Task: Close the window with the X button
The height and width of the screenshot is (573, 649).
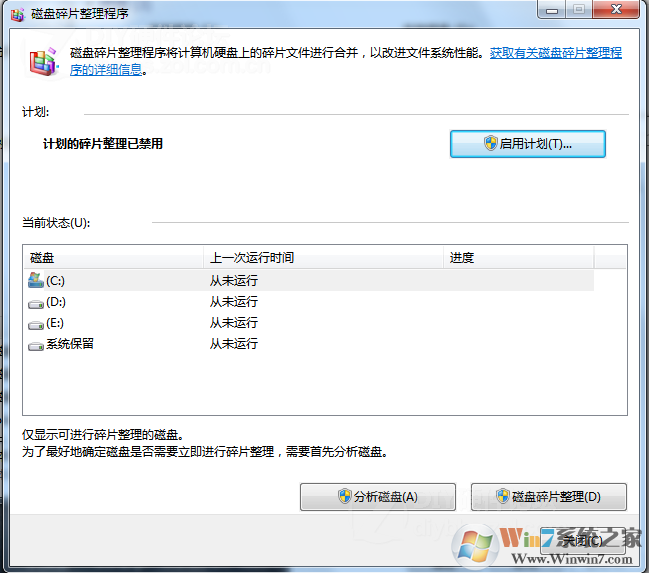Action: (616, 9)
